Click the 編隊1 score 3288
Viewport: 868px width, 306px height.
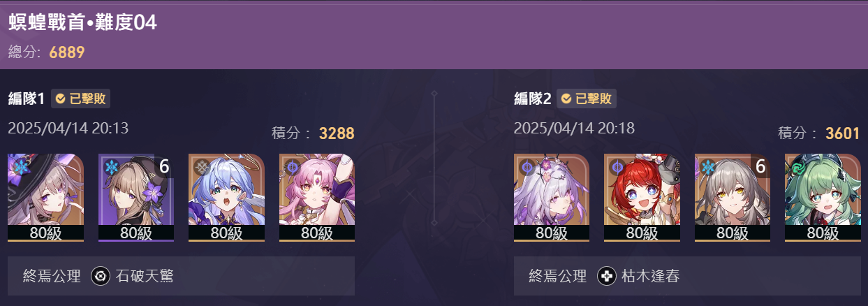point(337,133)
